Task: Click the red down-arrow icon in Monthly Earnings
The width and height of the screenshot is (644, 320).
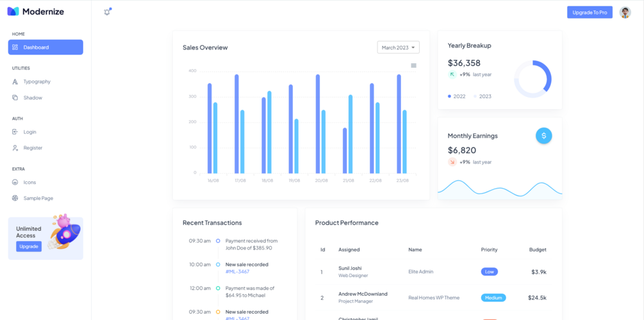Action: tap(452, 162)
